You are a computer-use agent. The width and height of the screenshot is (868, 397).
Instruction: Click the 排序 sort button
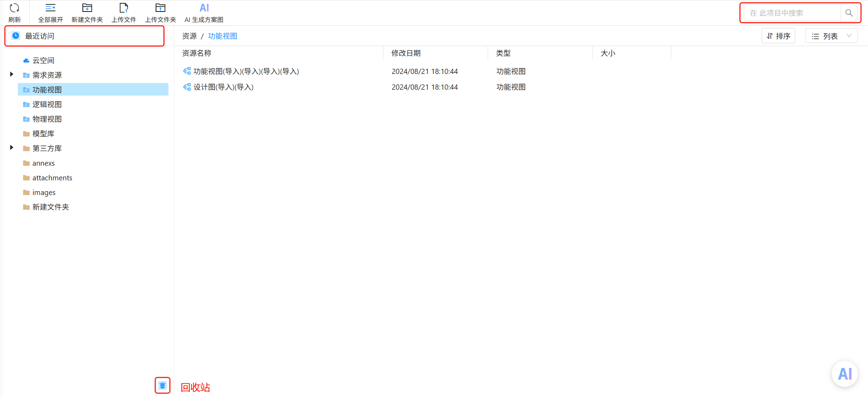pyautogui.click(x=778, y=36)
